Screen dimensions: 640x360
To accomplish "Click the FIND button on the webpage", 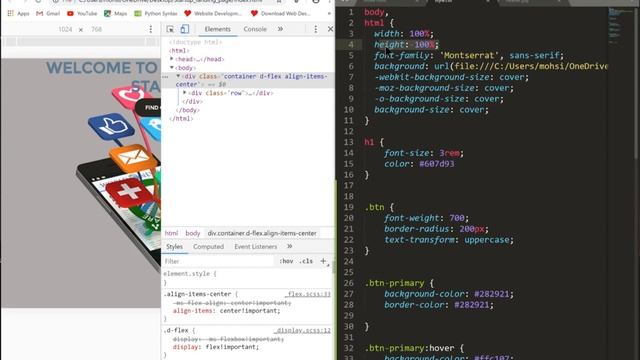I will (149, 107).
